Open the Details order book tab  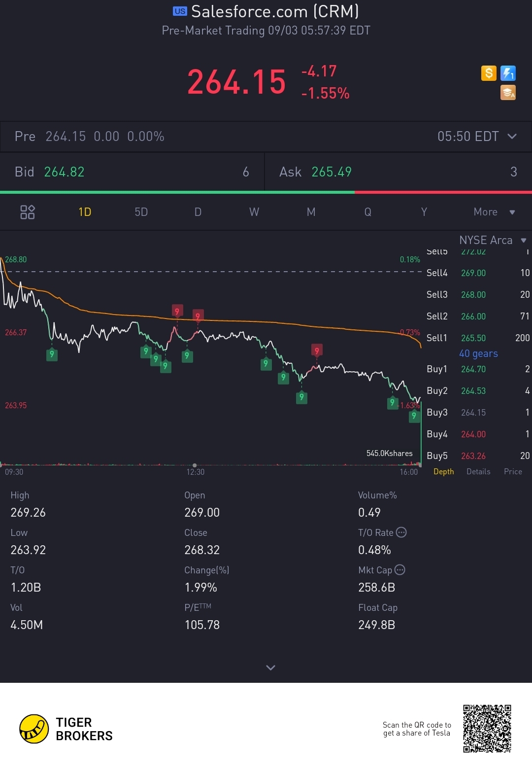tap(478, 472)
